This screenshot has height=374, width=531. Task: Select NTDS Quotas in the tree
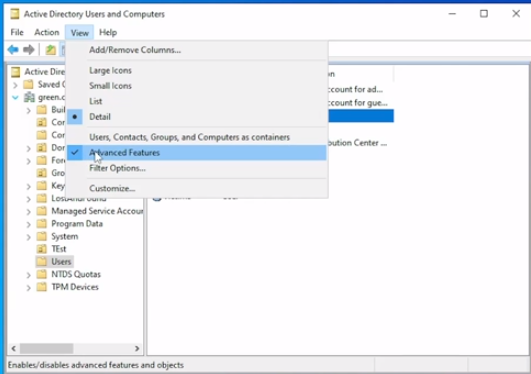pyautogui.click(x=76, y=274)
